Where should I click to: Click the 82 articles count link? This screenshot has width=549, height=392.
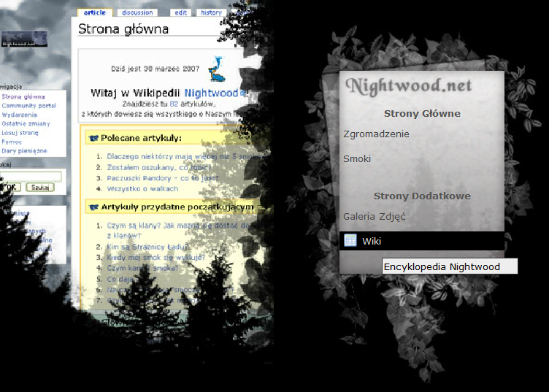(x=174, y=104)
